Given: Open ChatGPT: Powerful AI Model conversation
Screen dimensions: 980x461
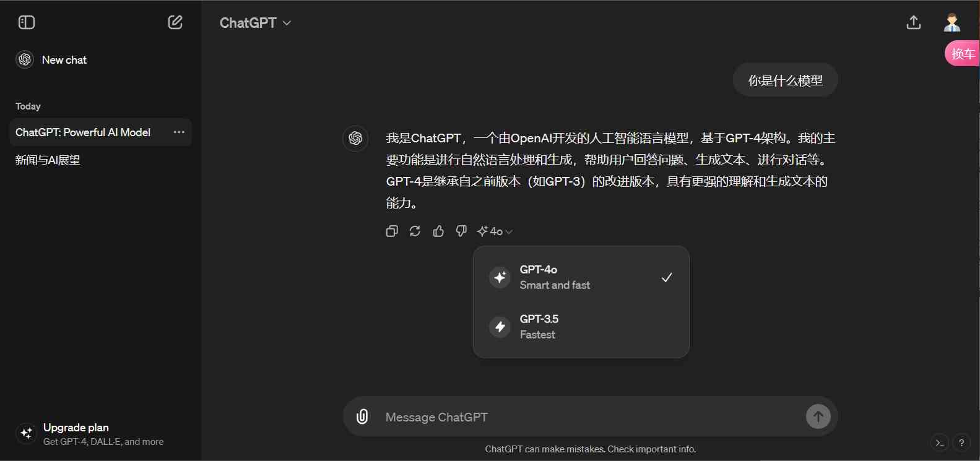Looking at the screenshot, I should 83,132.
